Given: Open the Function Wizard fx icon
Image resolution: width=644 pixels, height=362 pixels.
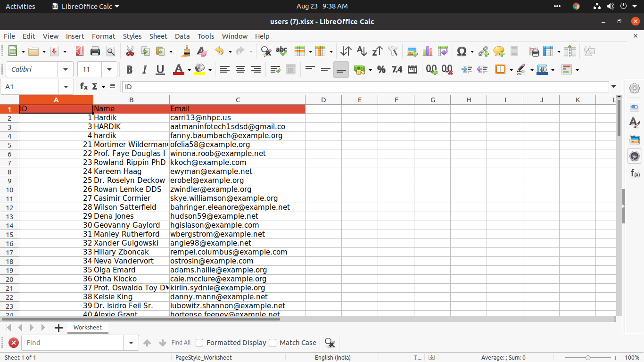Looking at the screenshot, I should click(x=84, y=86).
